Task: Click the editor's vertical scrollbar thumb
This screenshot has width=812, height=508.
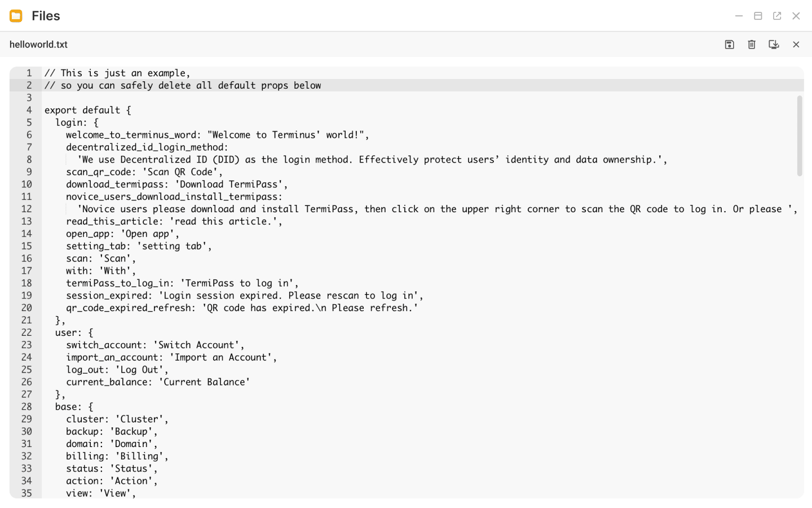Action: pos(799,135)
